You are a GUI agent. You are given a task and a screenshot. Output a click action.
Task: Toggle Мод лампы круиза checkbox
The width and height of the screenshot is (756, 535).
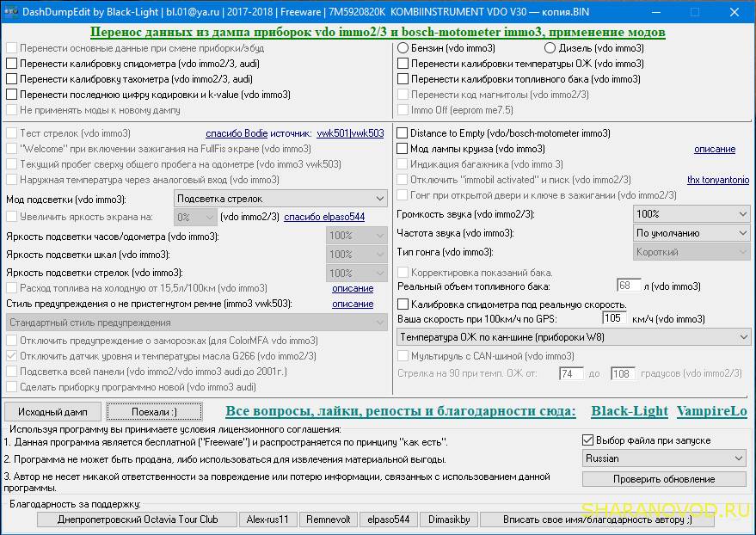(x=403, y=149)
